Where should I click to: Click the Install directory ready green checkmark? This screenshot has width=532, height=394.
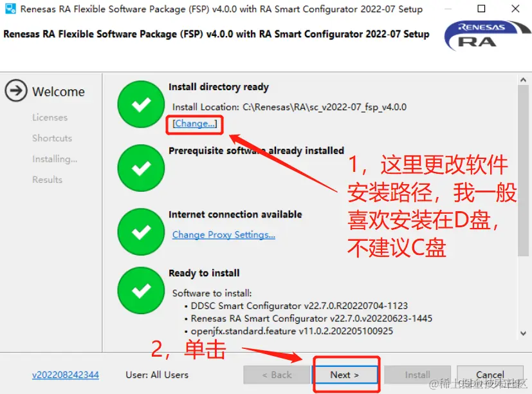click(141, 104)
